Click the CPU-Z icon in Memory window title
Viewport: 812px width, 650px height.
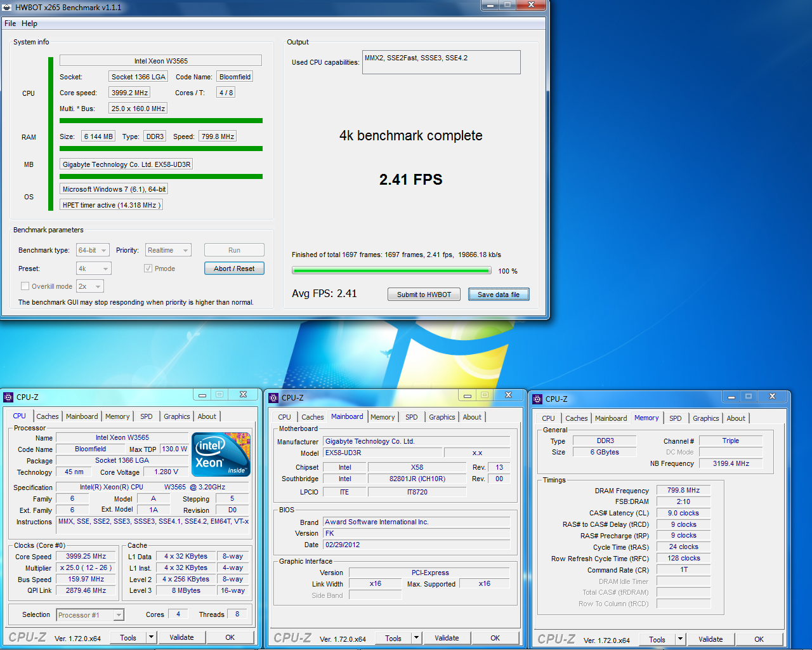pos(537,399)
